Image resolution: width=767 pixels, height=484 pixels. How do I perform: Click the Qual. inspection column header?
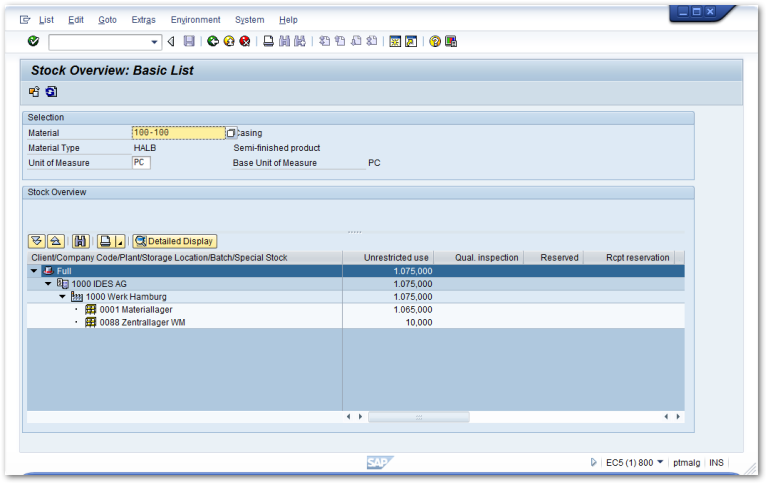(x=479, y=257)
